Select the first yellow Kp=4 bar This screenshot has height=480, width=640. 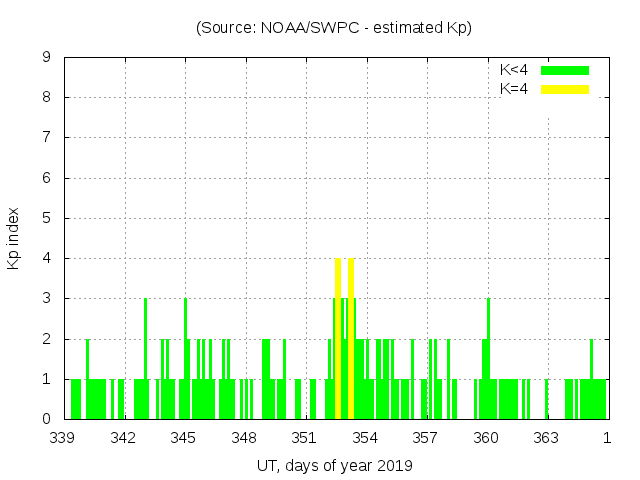point(339,338)
